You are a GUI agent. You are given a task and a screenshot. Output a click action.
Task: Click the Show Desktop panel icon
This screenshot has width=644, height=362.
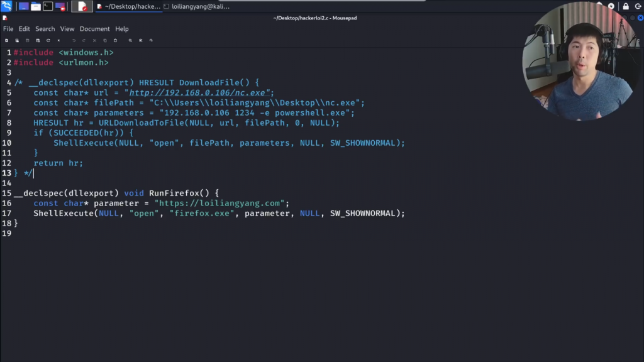coord(23,6)
